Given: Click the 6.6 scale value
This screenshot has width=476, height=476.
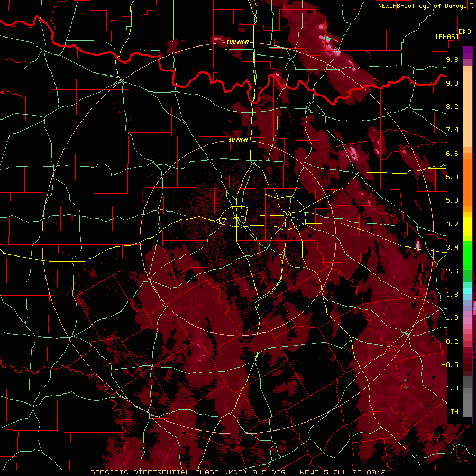Looking at the screenshot, I should (452, 153).
